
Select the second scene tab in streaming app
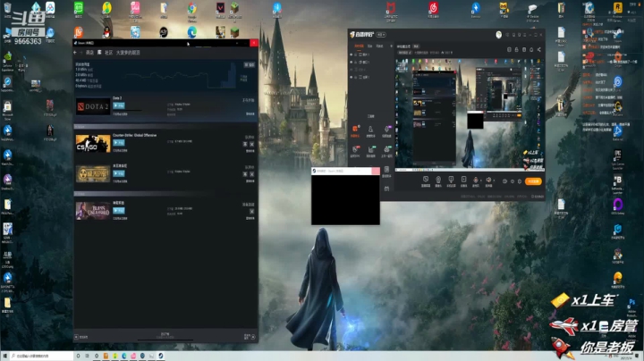click(369, 46)
